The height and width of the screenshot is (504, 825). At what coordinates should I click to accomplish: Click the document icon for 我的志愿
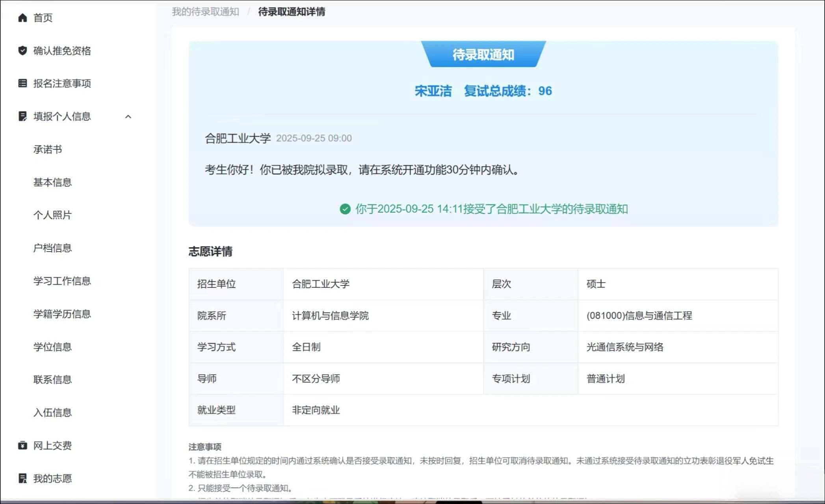[x=22, y=478]
